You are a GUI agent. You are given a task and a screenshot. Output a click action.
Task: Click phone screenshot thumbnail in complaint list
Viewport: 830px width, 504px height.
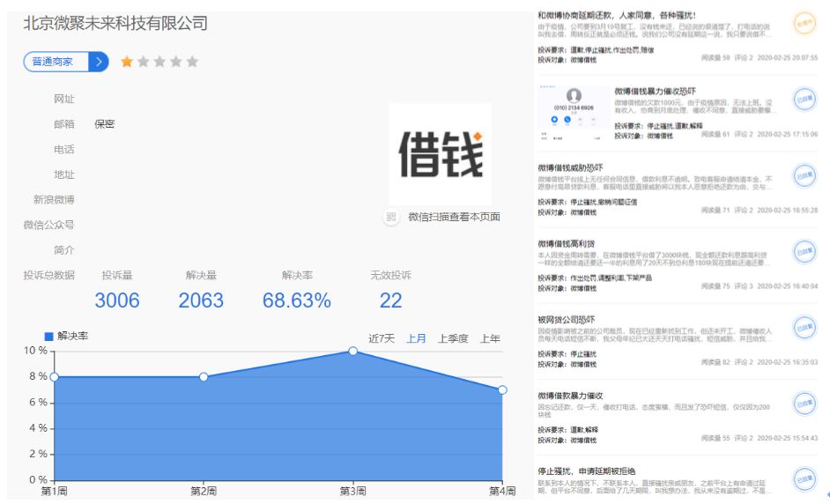[x=574, y=114]
